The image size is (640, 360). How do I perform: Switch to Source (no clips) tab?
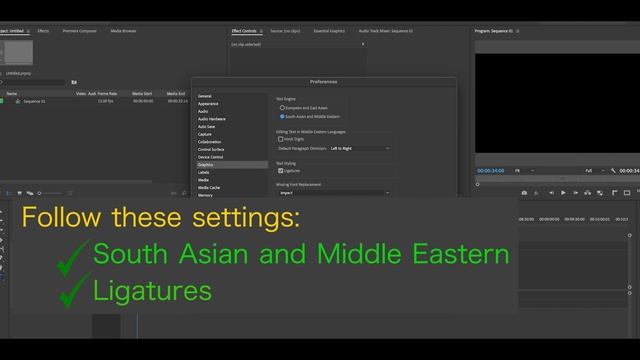point(285,31)
